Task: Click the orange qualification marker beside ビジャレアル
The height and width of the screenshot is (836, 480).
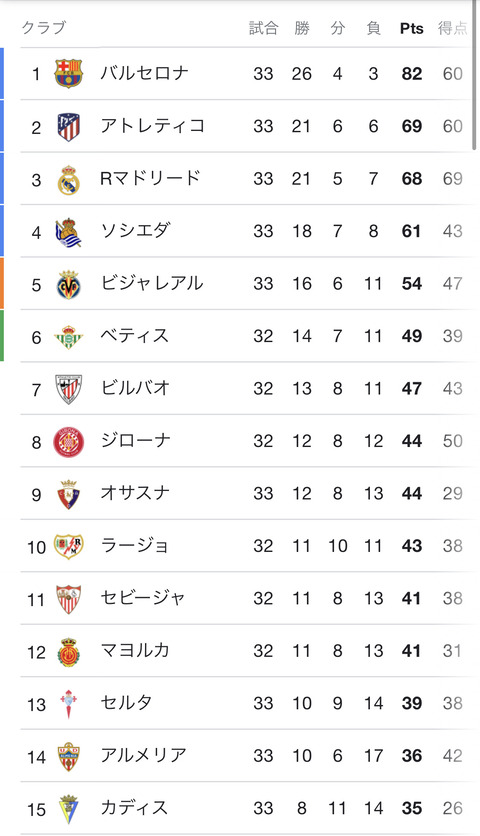Action: (x=2, y=283)
